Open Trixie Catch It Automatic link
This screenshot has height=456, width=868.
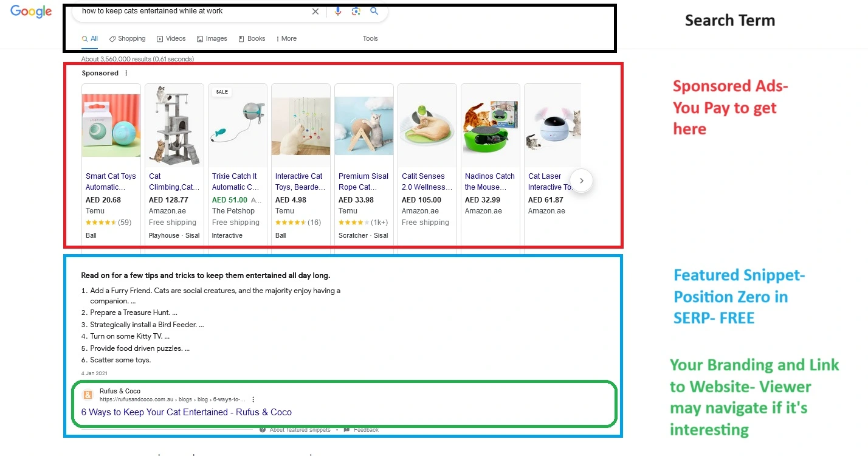[x=236, y=182]
